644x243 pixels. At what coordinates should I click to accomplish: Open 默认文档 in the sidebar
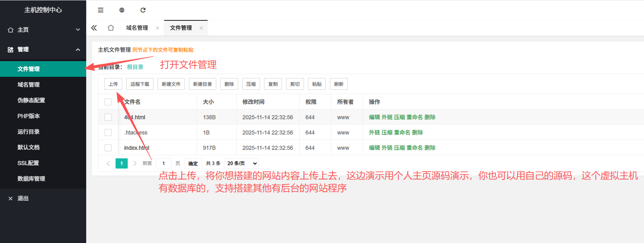[x=43, y=147]
